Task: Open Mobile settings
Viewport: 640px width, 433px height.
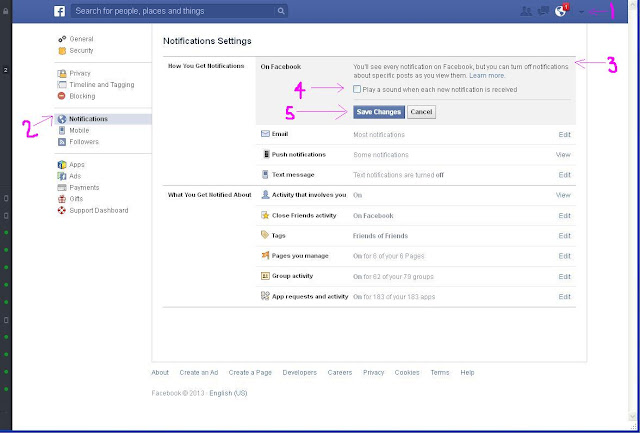Action: click(79, 131)
